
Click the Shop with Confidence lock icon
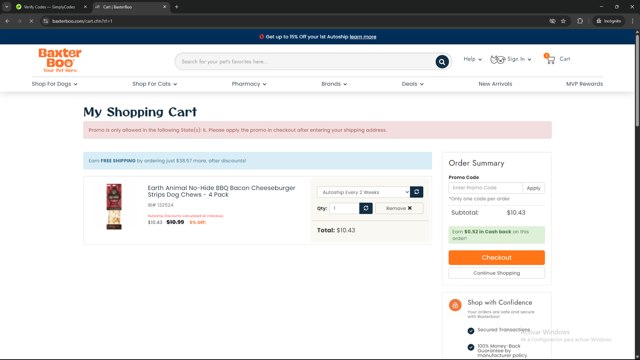coord(455,305)
